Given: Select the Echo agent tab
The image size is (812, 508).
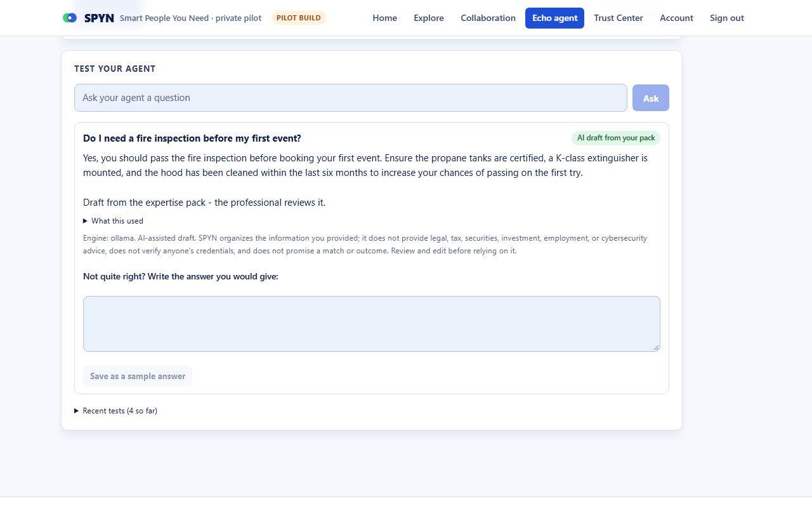Looking at the screenshot, I should coord(554,18).
